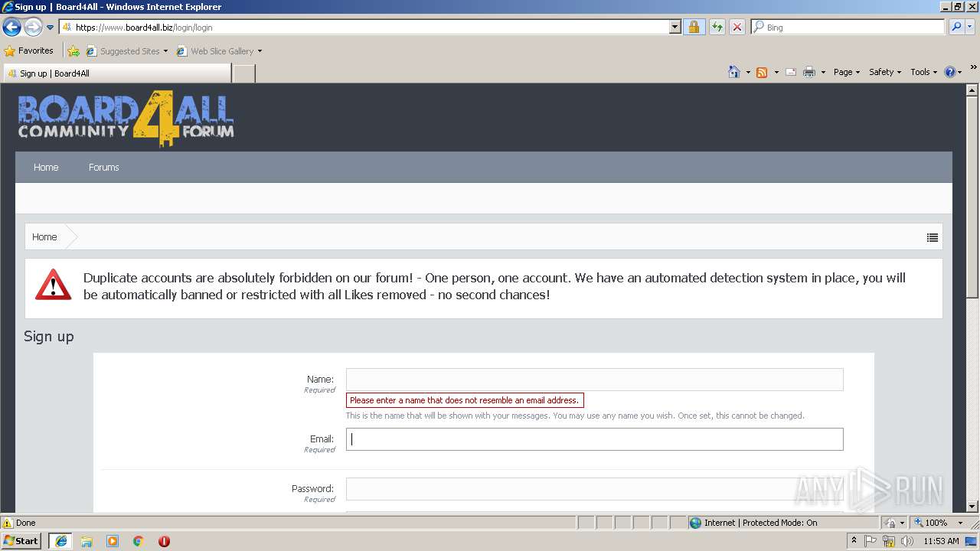Click the warning triangle notice icon
Screen dimensions: 980x551
(53, 285)
